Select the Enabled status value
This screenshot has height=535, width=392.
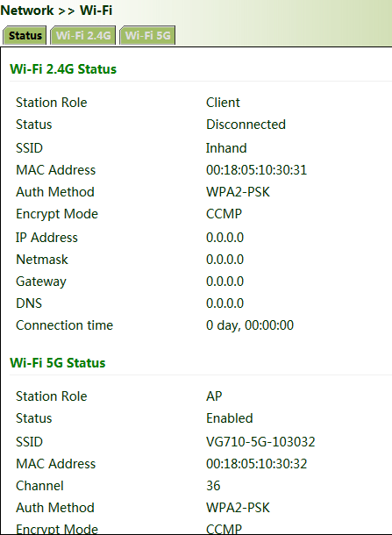229,418
